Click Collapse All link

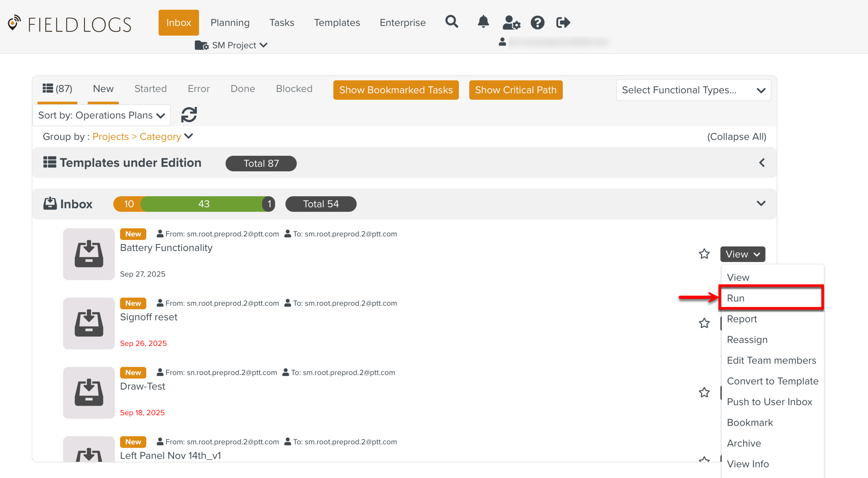click(x=736, y=137)
